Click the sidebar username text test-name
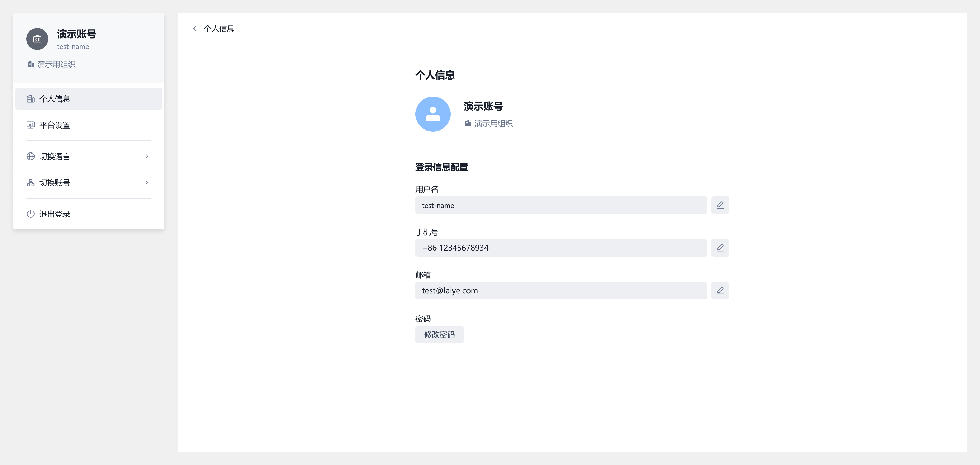 [73, 46]
